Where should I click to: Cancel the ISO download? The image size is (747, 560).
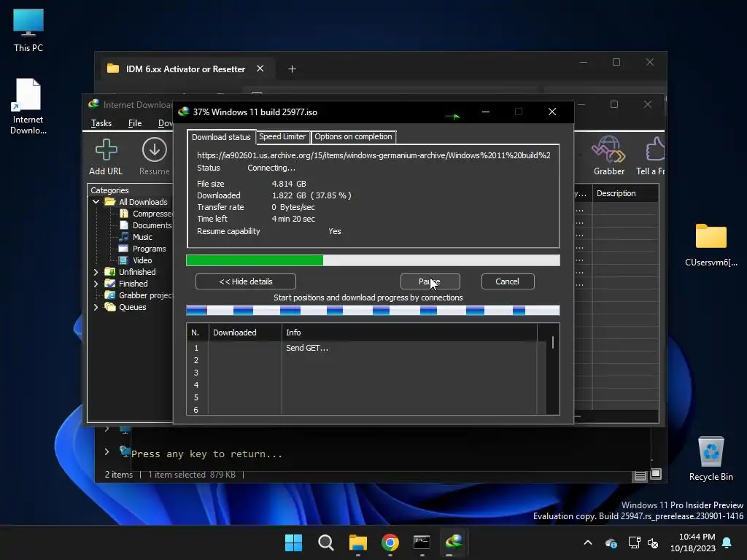[x=507, y=281]
